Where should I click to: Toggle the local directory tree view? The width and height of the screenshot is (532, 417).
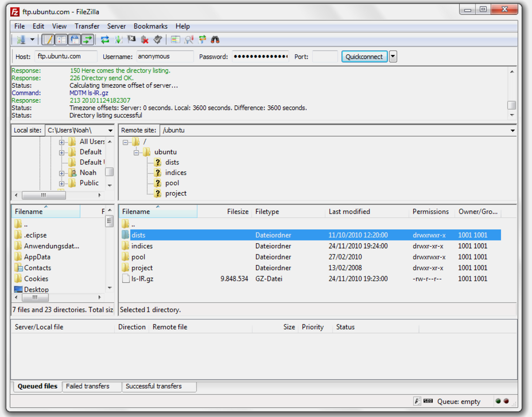(61, 40)
